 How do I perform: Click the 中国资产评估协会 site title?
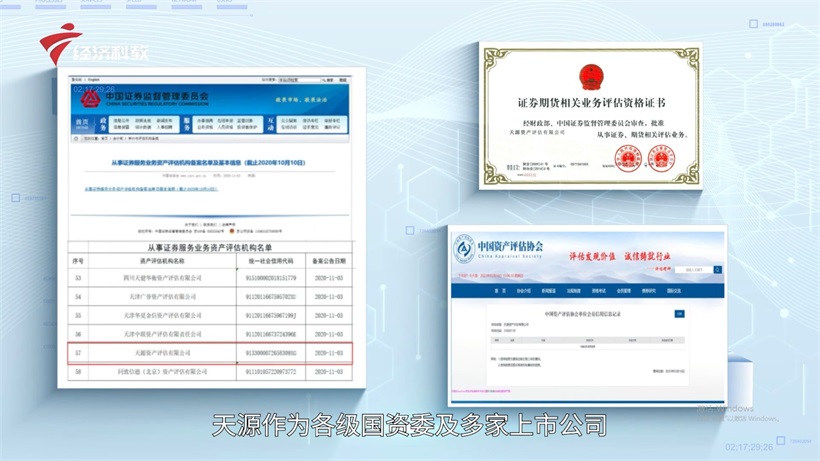coord(510,246)
